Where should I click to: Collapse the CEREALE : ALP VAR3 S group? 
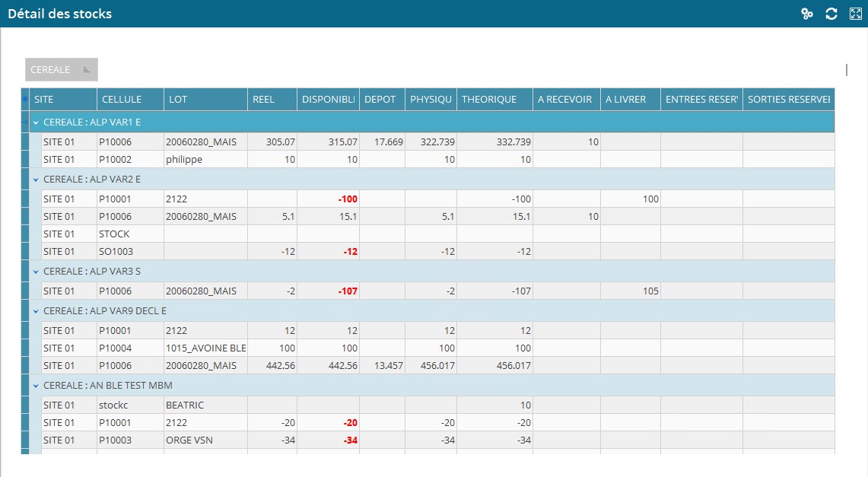36,272
